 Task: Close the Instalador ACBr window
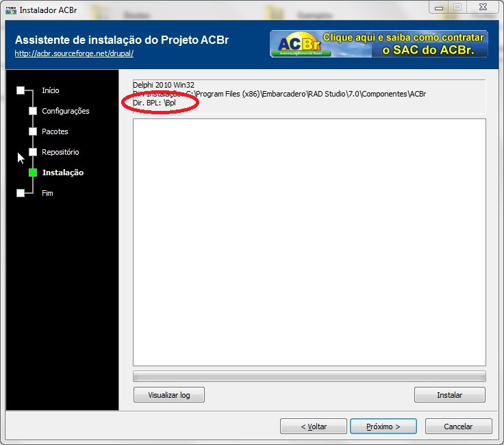tap(483, 8)
